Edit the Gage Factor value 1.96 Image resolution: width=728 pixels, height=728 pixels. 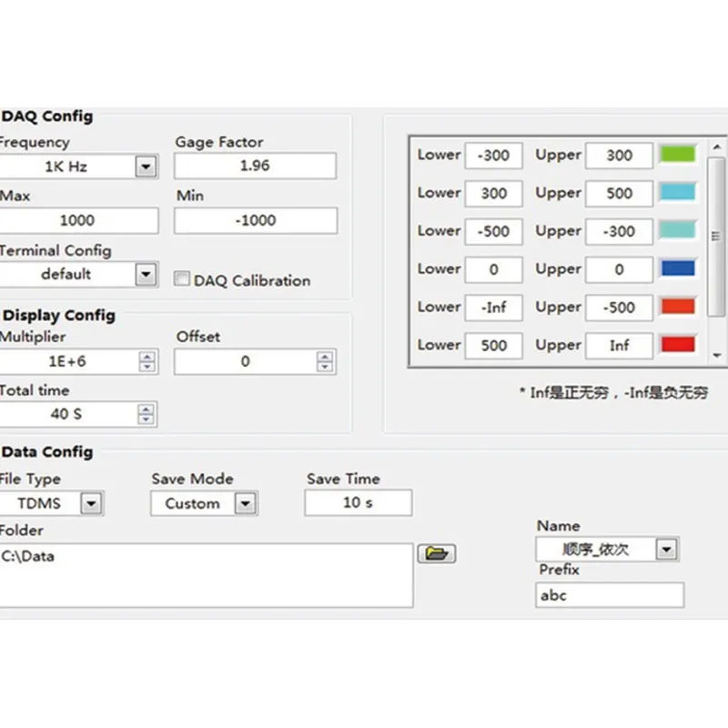tap(255, 166)
